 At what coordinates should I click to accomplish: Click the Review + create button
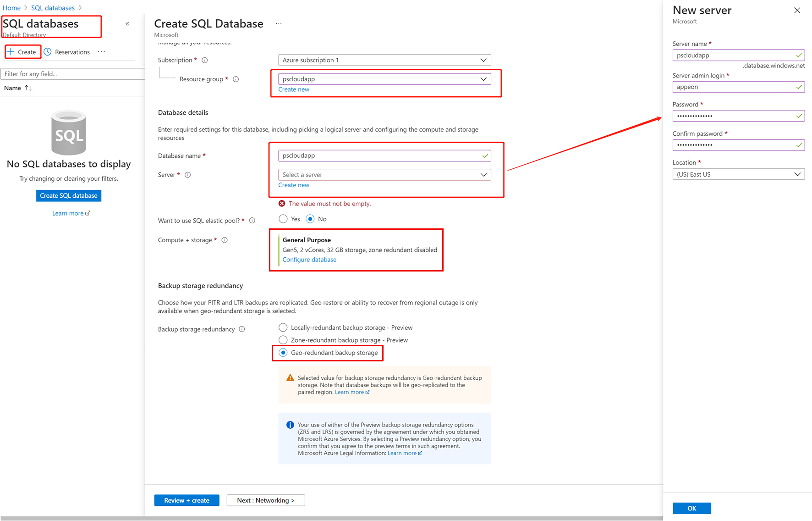click(x=187, y=500)
